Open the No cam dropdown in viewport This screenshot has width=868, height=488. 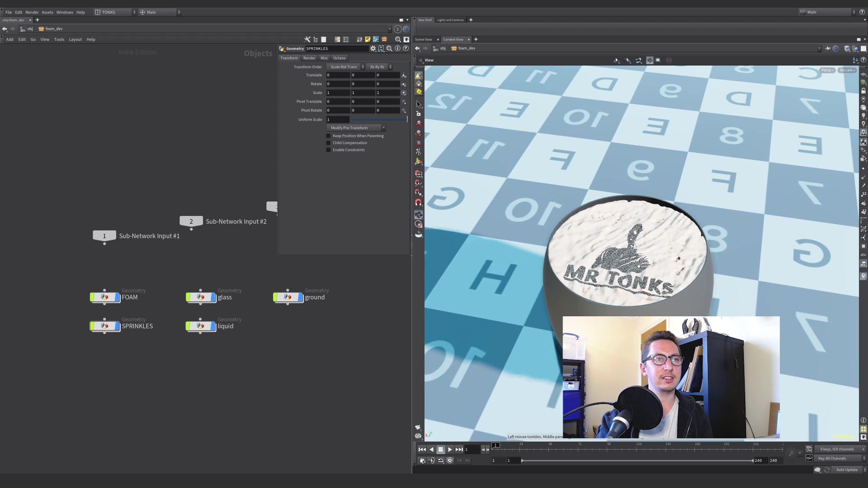click(847, 70)
